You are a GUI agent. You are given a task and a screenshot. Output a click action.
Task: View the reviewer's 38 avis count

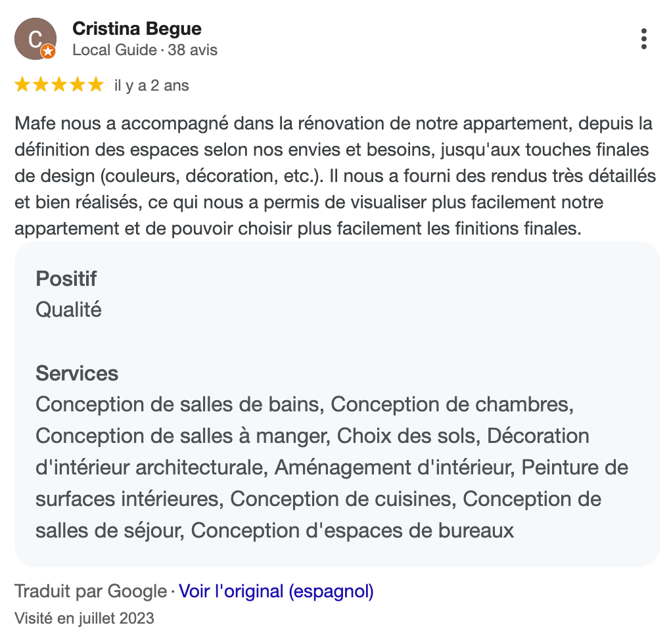[193, 50]
